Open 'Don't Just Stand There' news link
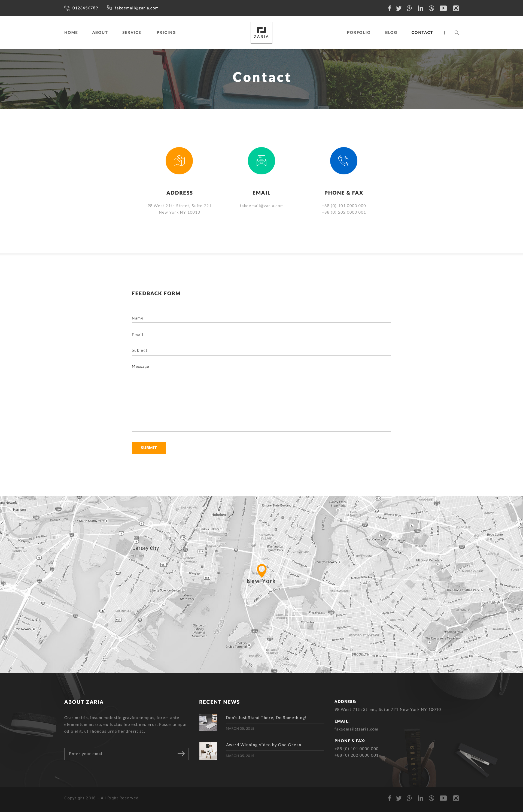The width and height of the screenshot is (523, 812). pos(266,717)
